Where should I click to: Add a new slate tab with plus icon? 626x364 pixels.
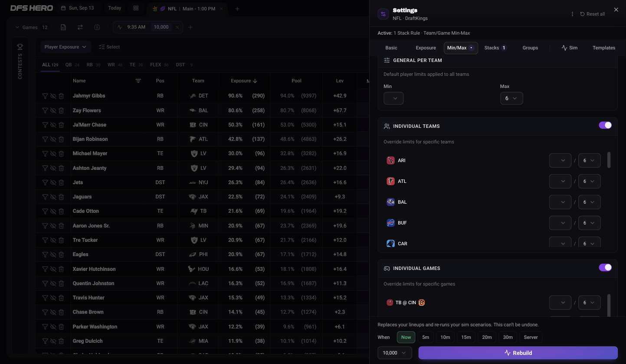[237, 9]
